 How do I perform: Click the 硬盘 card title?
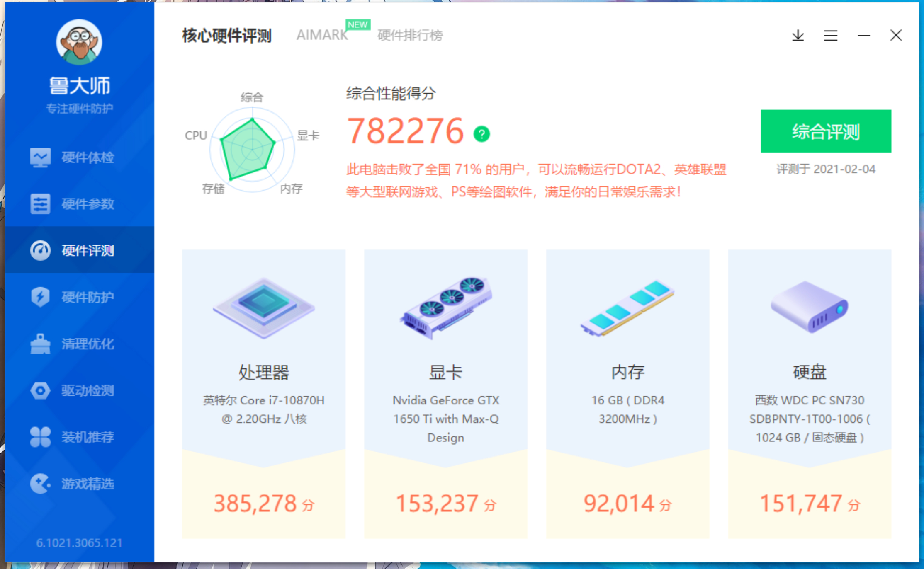coord(810,372)
